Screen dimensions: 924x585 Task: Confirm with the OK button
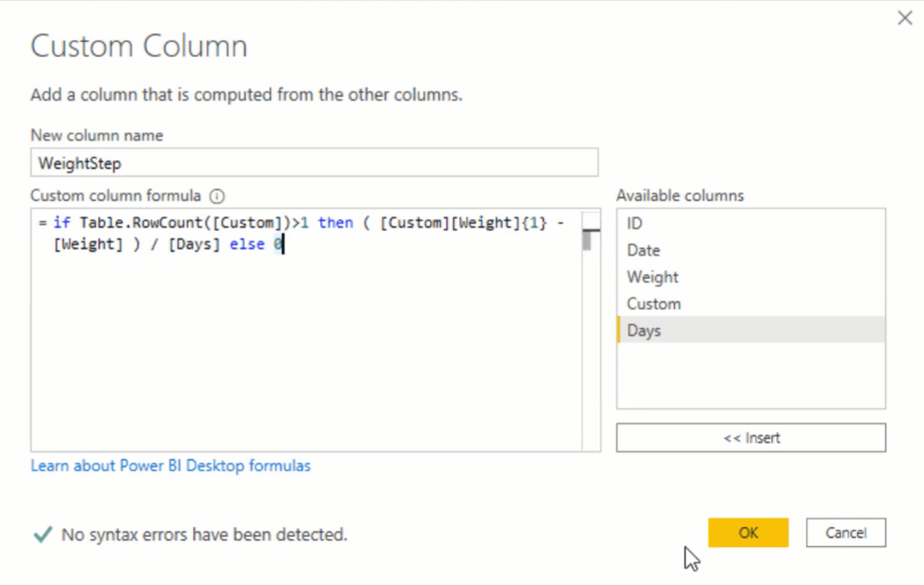tap(748, 532)
